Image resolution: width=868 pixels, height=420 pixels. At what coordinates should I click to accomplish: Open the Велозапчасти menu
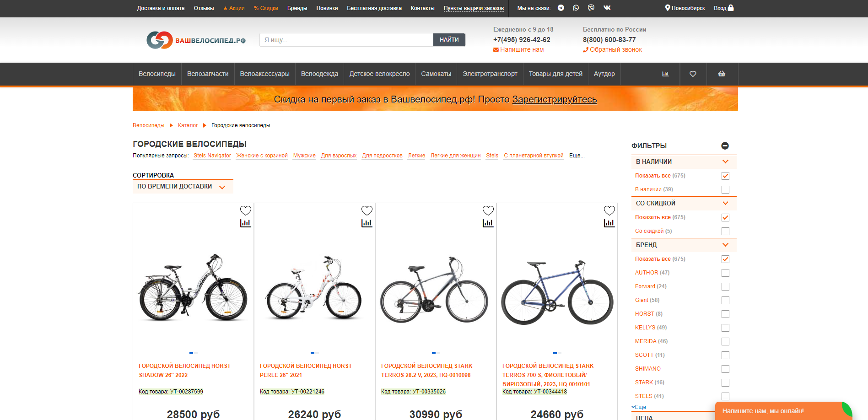tap(208, 74)
